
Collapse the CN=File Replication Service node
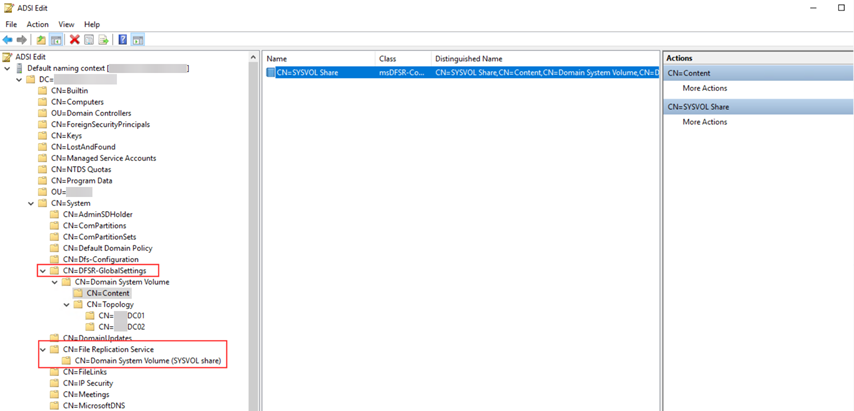pos(43,349)
